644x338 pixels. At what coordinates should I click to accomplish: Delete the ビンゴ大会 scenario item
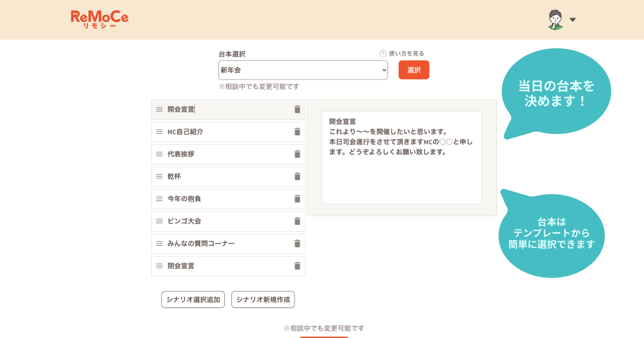[297, 221]
